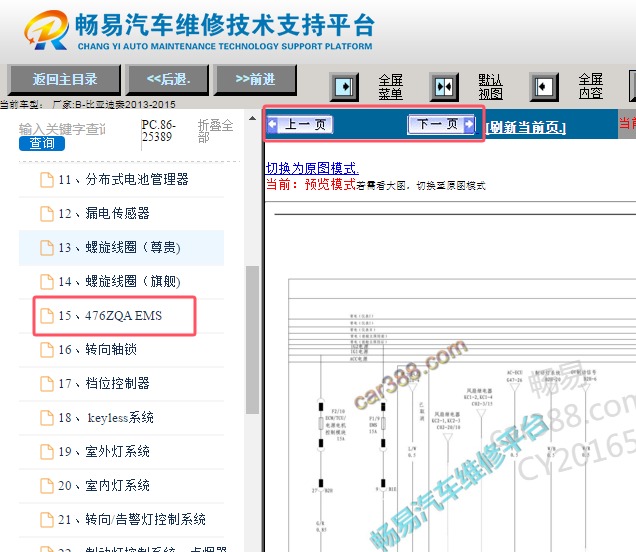Open item 13、螺旋线圈（尊贵)

tap(121, 247)
